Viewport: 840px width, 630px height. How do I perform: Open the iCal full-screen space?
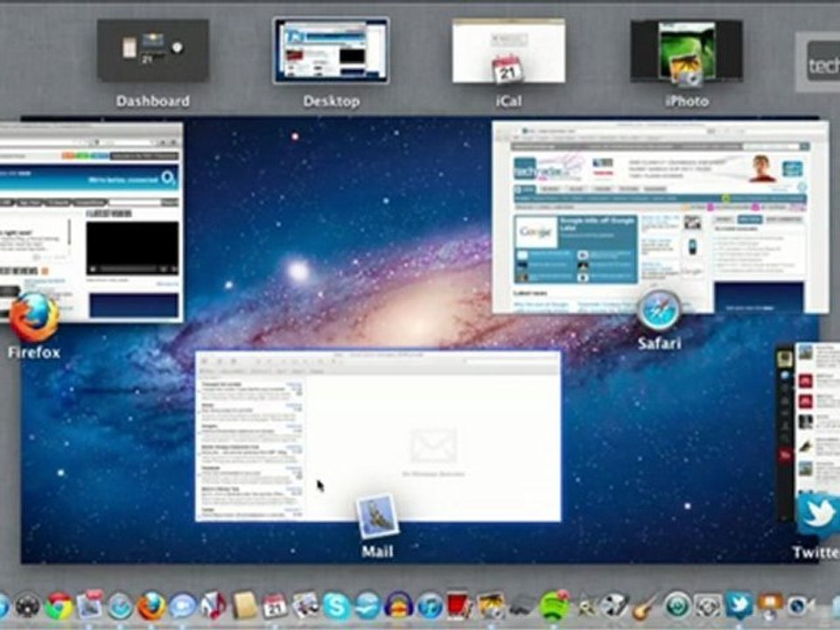pyautogui.click(x=508, y=51)
